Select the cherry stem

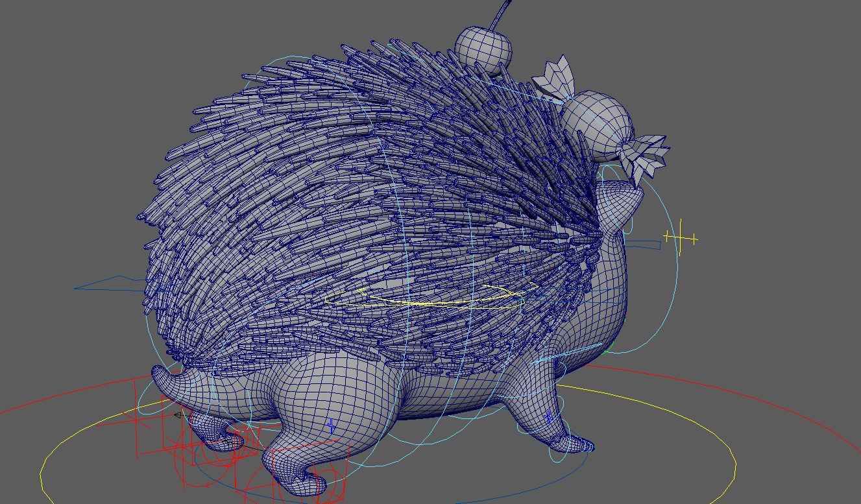501,16
